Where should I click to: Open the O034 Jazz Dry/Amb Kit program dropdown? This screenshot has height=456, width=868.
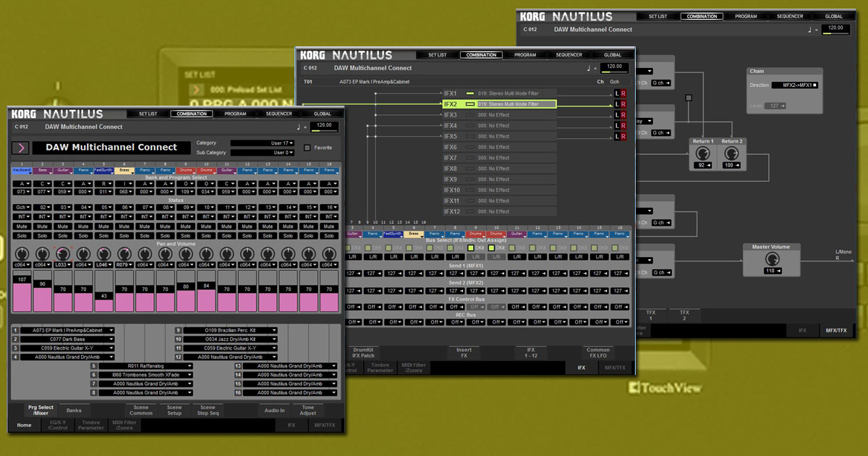pos(231,339)
